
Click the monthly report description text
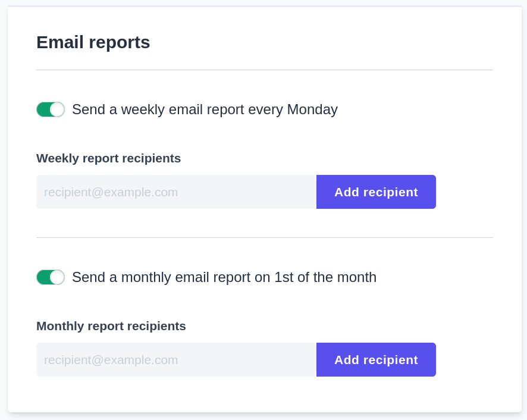pyautogui.click(x=224, y=277)
